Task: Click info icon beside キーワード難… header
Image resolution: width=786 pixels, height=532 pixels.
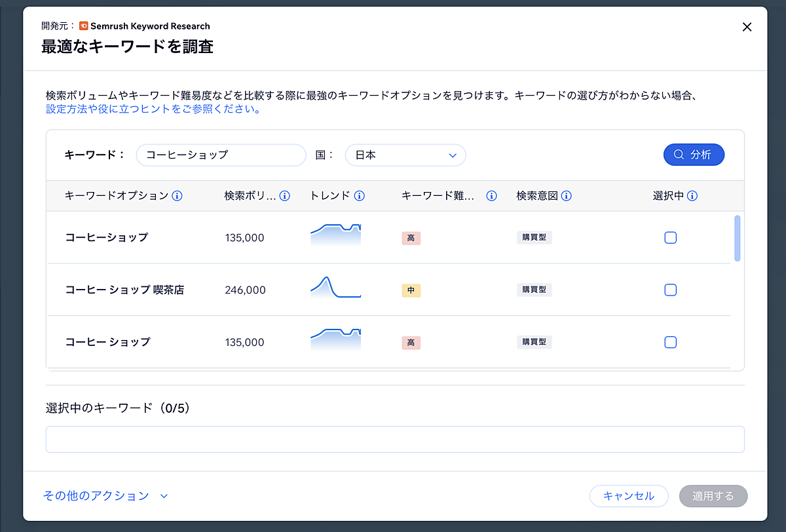Action: point(491,196)
